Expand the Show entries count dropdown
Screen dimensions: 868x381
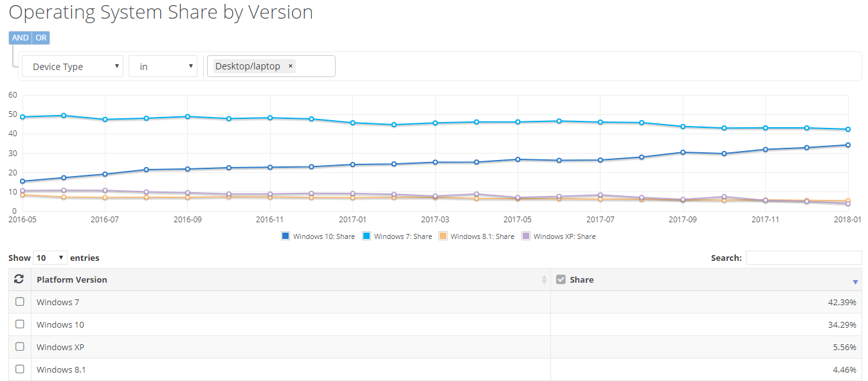[x=51, y=258]
